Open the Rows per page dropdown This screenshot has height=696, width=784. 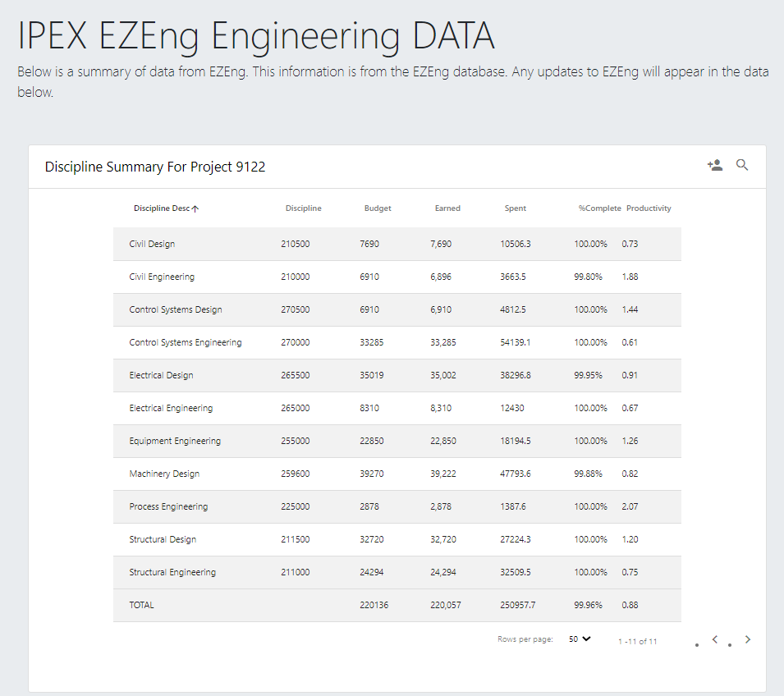(580, 639)
